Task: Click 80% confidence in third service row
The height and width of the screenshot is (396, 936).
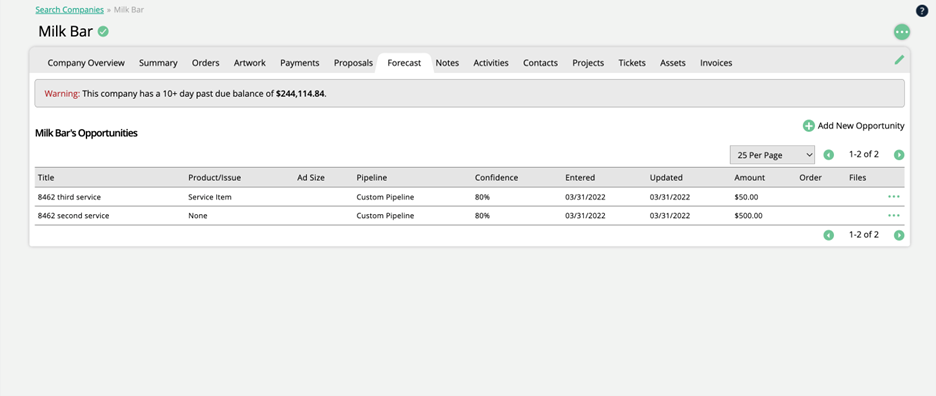Action: pyautogui.click(x=482, y=197)
